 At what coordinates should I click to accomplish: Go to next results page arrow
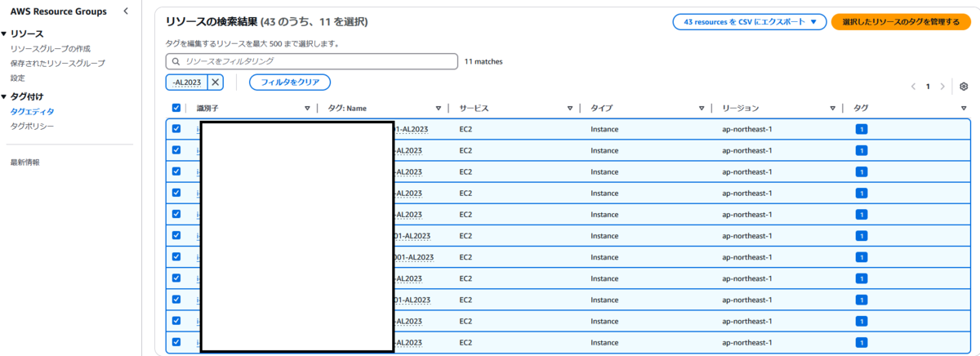coord(942,87)
